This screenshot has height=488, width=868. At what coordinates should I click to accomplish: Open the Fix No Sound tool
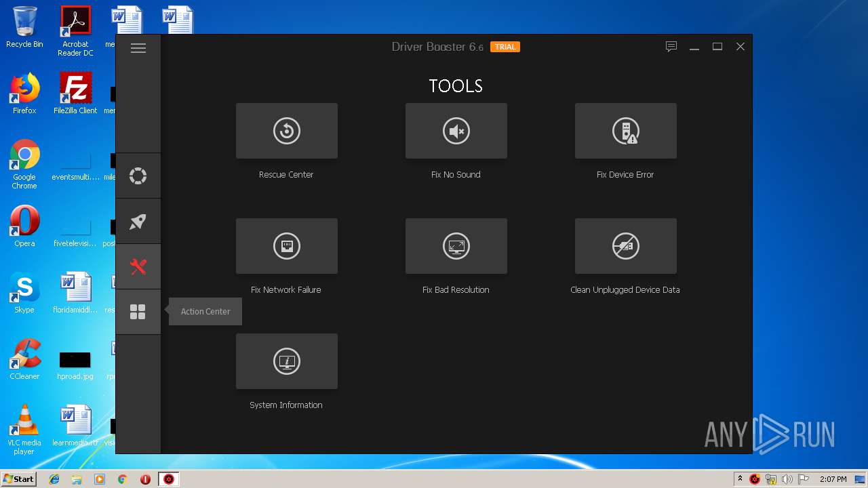(456, 131)
